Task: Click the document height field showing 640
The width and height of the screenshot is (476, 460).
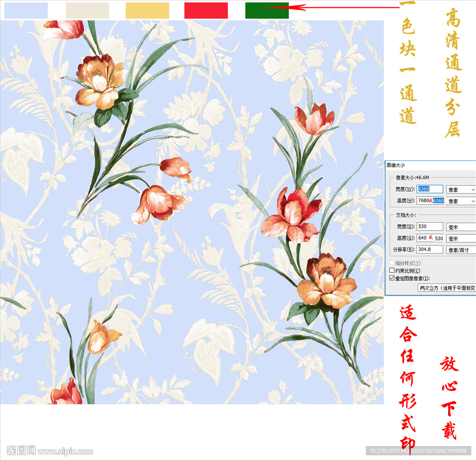Action: [x=430, y=238]
